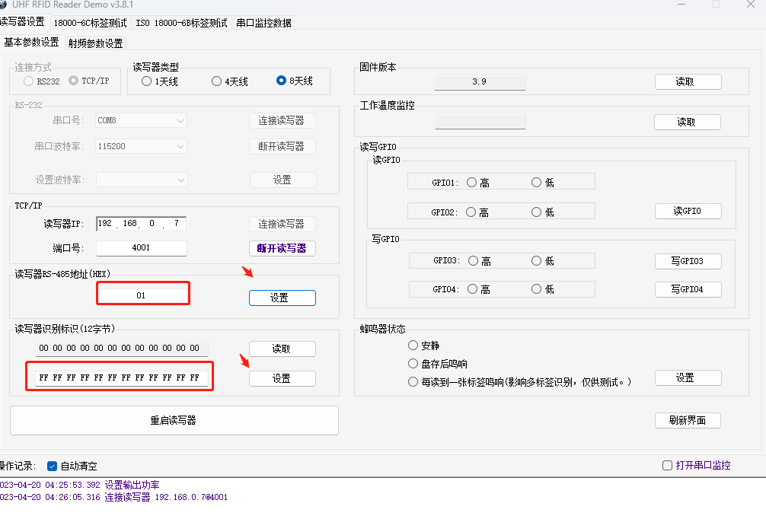
Task: Click the 写GPIO3 button
Action: point(688,261)
